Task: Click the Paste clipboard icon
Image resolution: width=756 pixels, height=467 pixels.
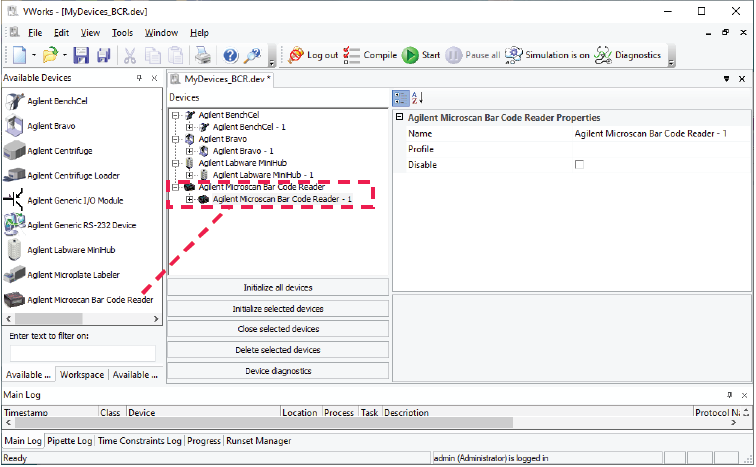Action: (x=176, y=55)
